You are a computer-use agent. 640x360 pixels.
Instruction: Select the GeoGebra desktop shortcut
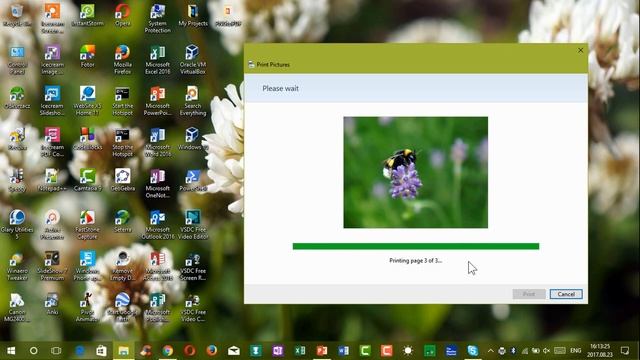(x=122, y=180)
